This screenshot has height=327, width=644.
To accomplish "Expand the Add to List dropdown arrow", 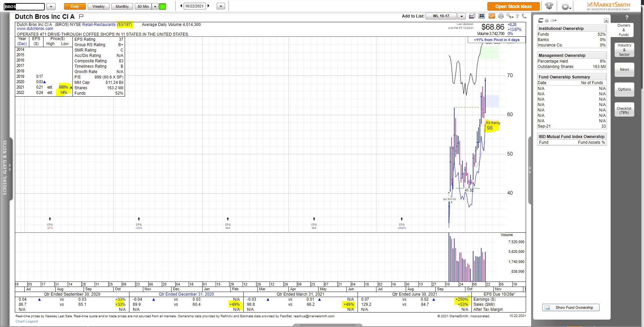I will click(461, 16).
